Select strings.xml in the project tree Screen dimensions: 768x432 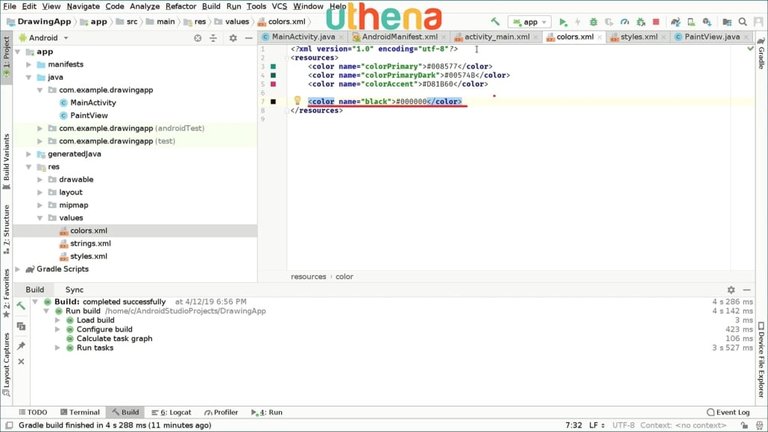(x=90, y=243)
